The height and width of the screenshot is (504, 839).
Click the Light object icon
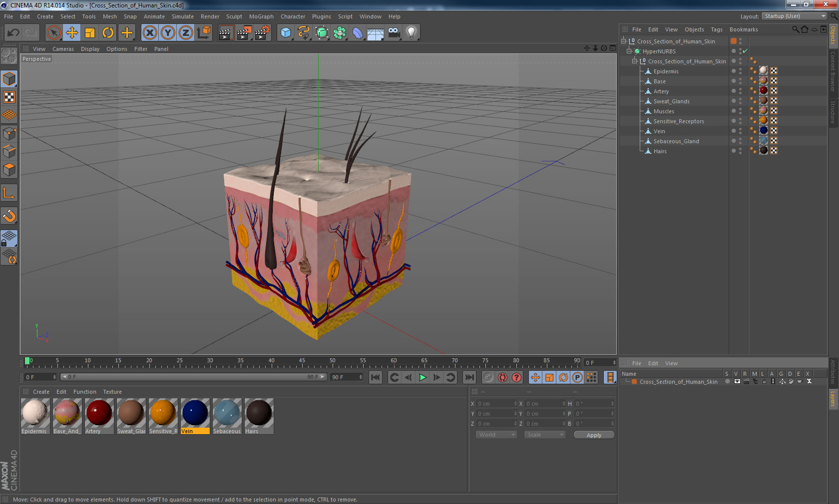click(411, 33)
